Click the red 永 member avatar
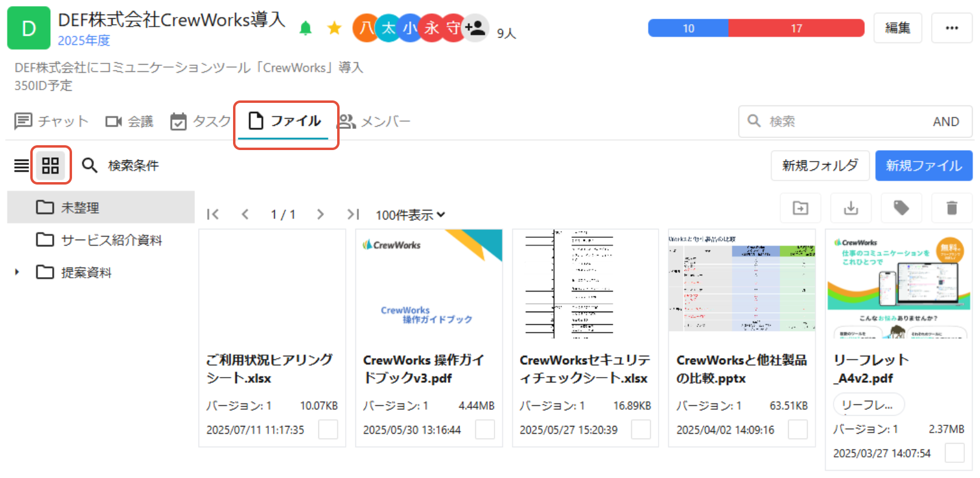The image size is (980, 478). 431,28
